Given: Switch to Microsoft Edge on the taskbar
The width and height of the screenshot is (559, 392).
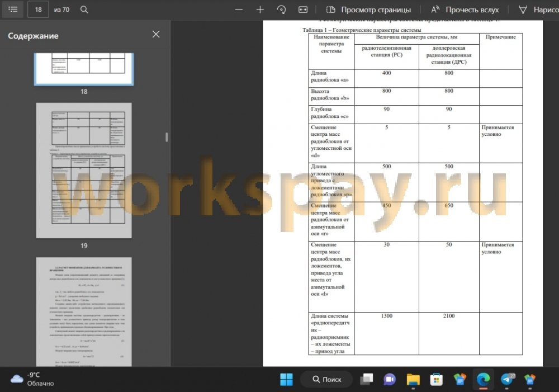Looking at the screenshot, I should point(483,379).
